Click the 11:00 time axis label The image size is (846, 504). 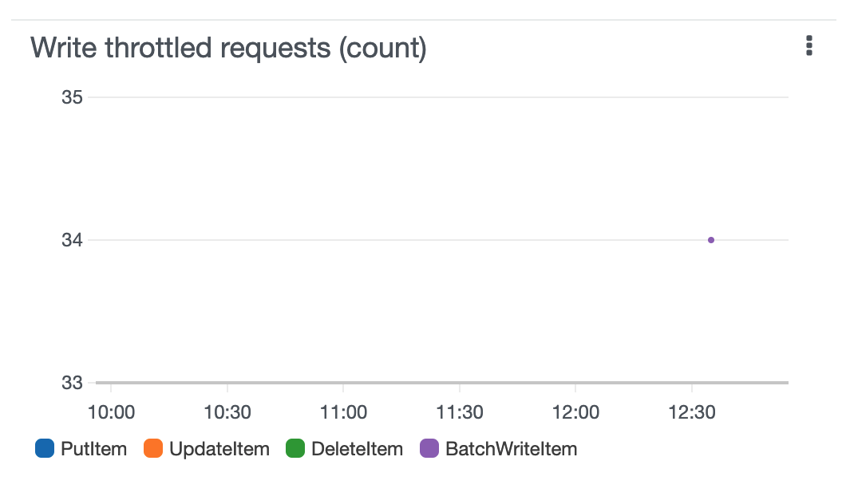pos(344,412)
